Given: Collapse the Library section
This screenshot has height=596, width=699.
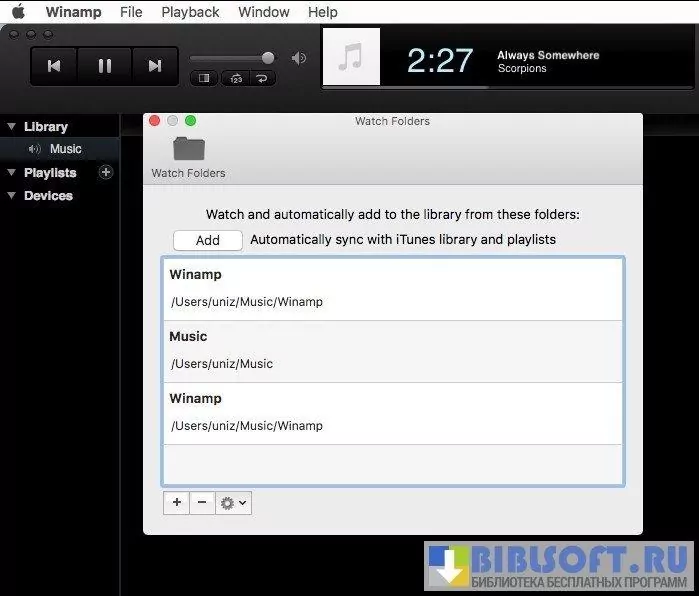Looking at the screenshot, I should tap(11, 127).
